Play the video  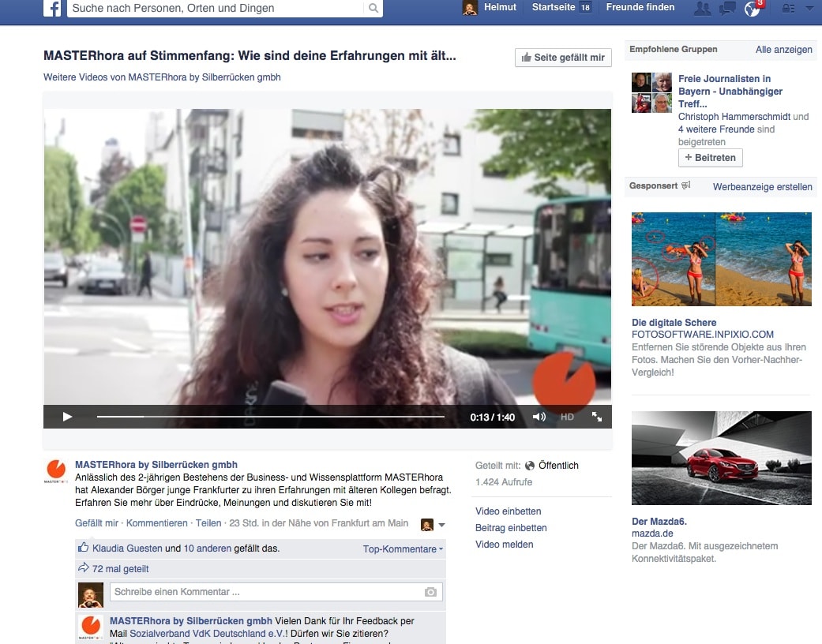pyautogui.click(x=67, y=417)
